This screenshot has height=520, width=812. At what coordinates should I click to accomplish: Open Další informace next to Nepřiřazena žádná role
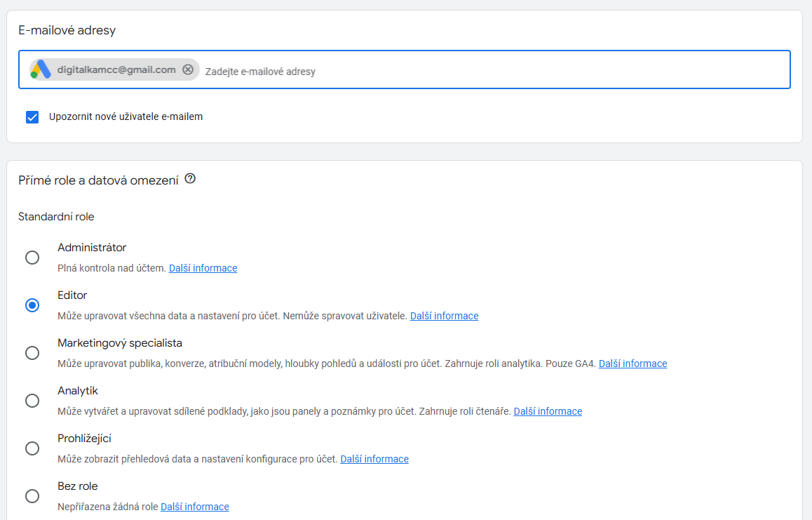pyautogui.click(x=194, y=506)
